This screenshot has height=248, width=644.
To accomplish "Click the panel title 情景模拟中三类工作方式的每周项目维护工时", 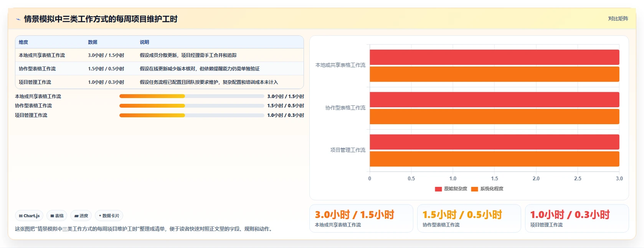I will coord(101,19).
